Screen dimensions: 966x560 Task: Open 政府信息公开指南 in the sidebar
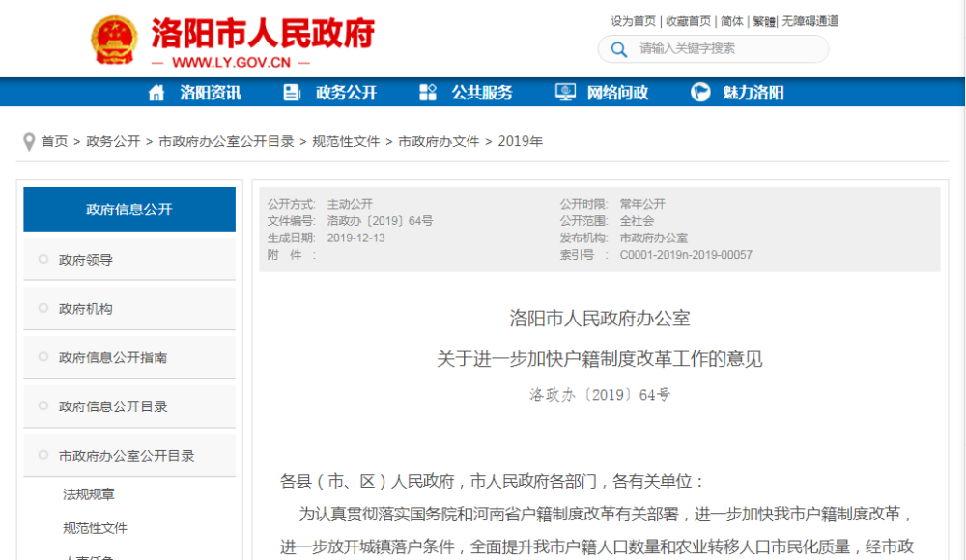click(129, 357)
